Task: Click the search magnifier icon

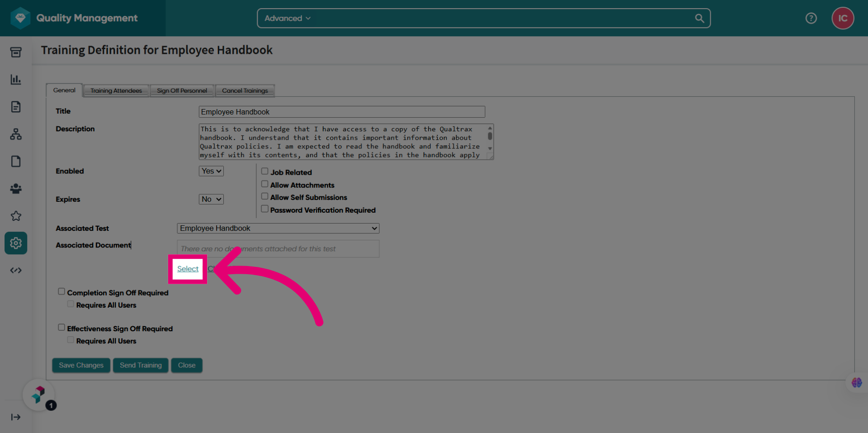Action: tap(699, 18)
